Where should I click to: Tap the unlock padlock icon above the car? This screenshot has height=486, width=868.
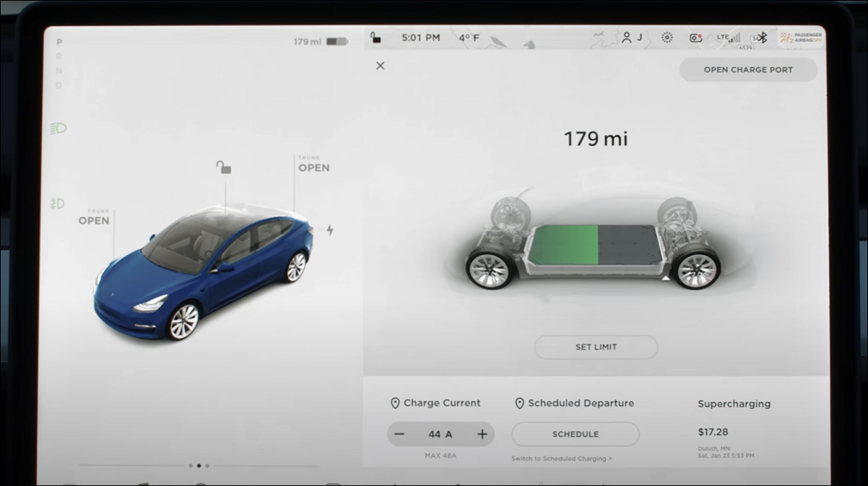[224, 168]
